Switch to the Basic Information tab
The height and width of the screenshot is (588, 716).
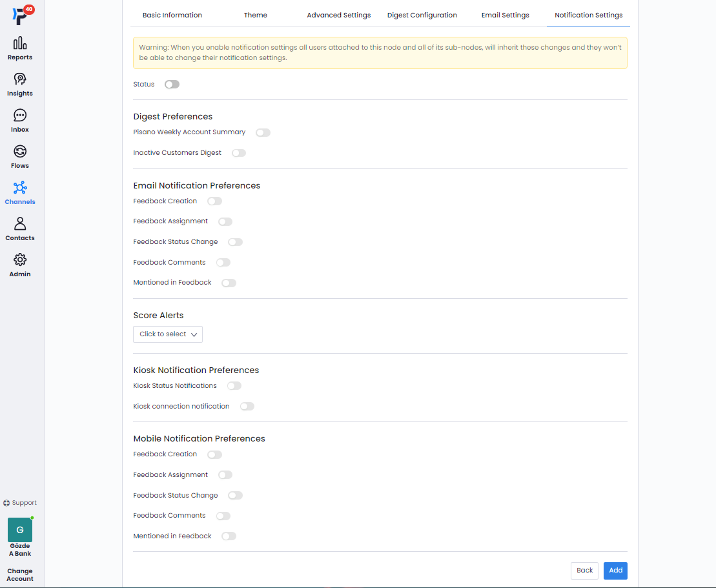172,15
